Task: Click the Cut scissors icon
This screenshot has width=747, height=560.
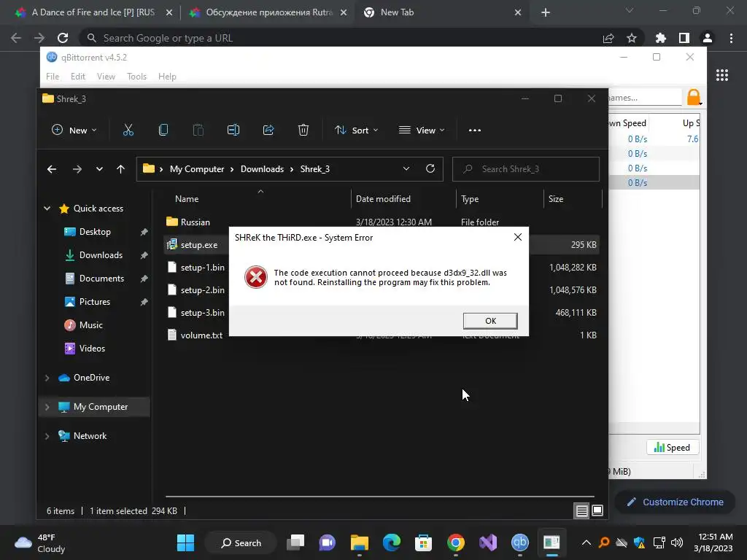Action: 128,130
